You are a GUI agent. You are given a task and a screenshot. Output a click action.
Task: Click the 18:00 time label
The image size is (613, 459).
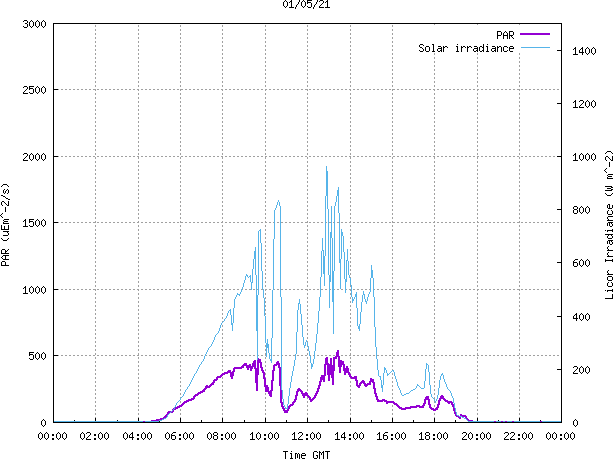point(434,436)
